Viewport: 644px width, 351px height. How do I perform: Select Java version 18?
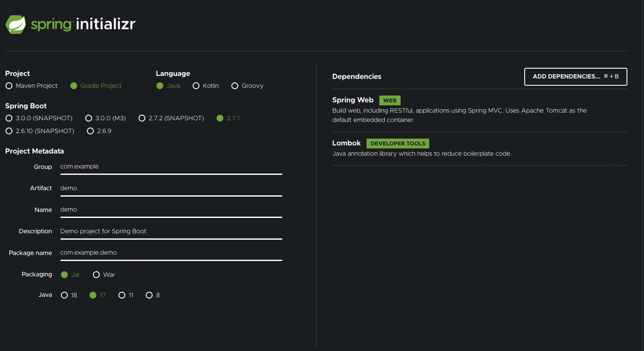click(x=69, y=295)
